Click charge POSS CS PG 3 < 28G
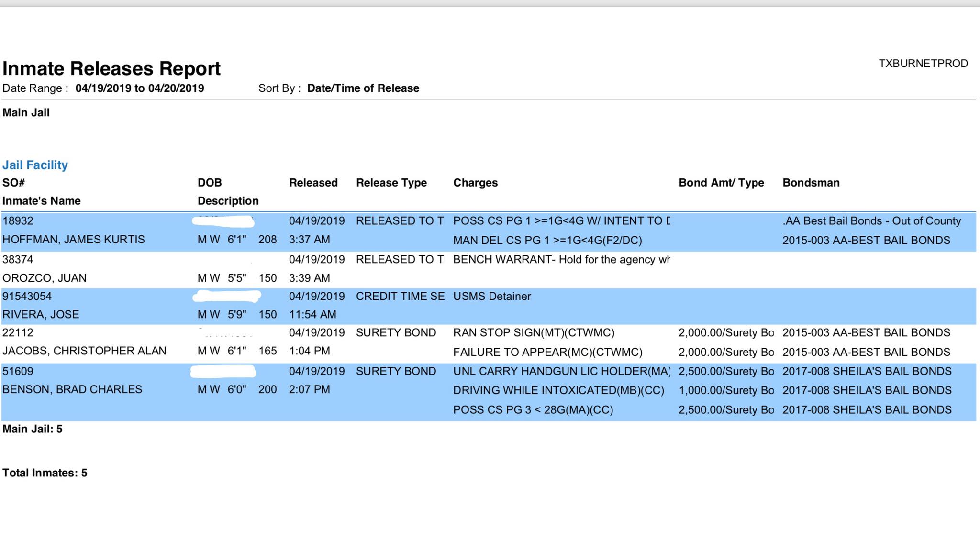The height and width of the screenshot is (551, 980). 533,410
